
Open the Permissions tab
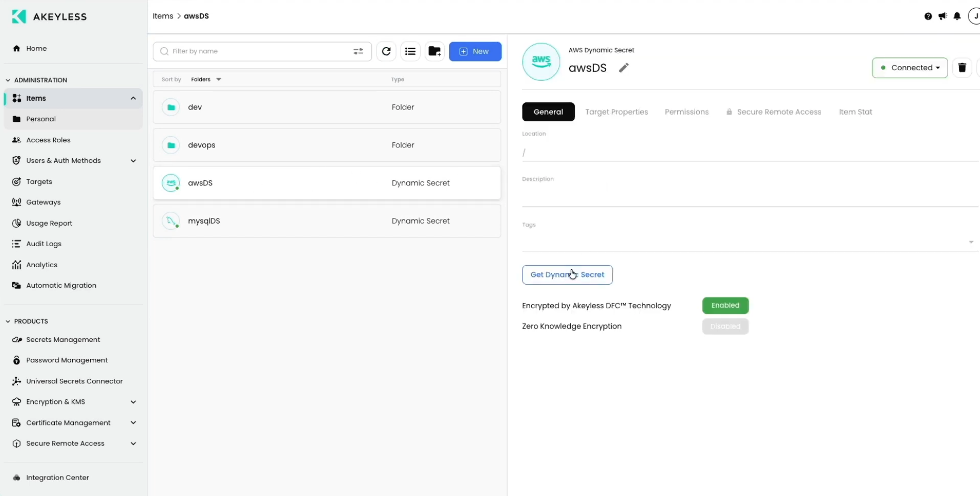coord(686,112)
